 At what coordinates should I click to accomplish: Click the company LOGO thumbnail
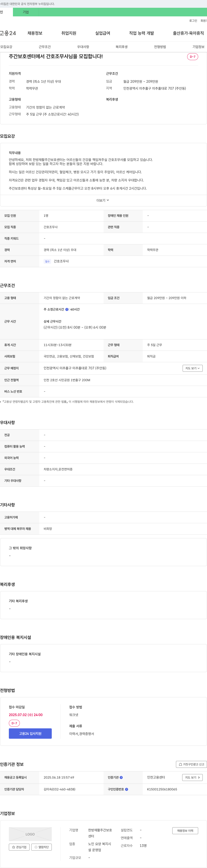(x=30, y=834)
